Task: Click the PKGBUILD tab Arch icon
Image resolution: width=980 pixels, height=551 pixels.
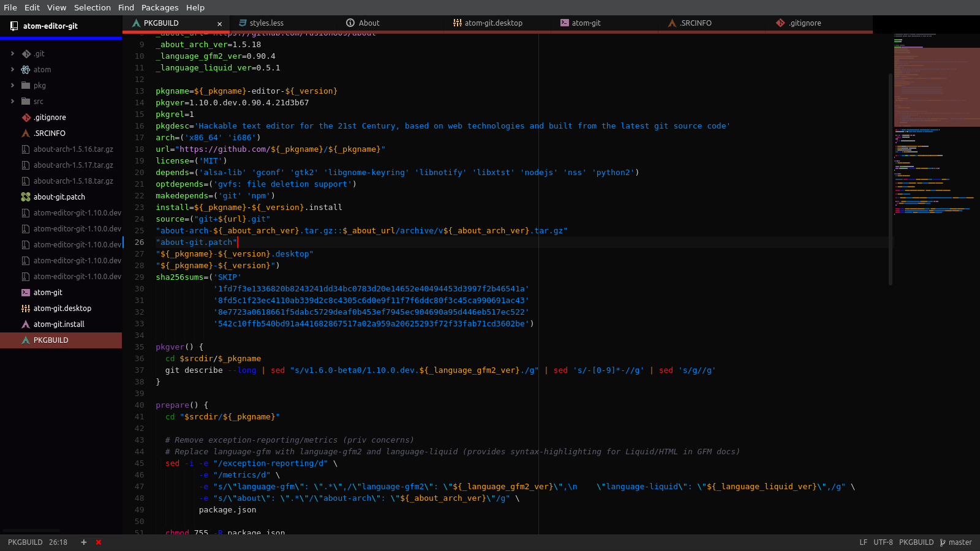Action: pos(136,23)
